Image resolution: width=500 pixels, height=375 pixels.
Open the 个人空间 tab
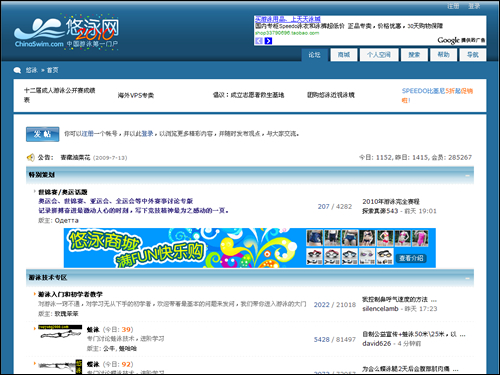click(x=379, y=55)
